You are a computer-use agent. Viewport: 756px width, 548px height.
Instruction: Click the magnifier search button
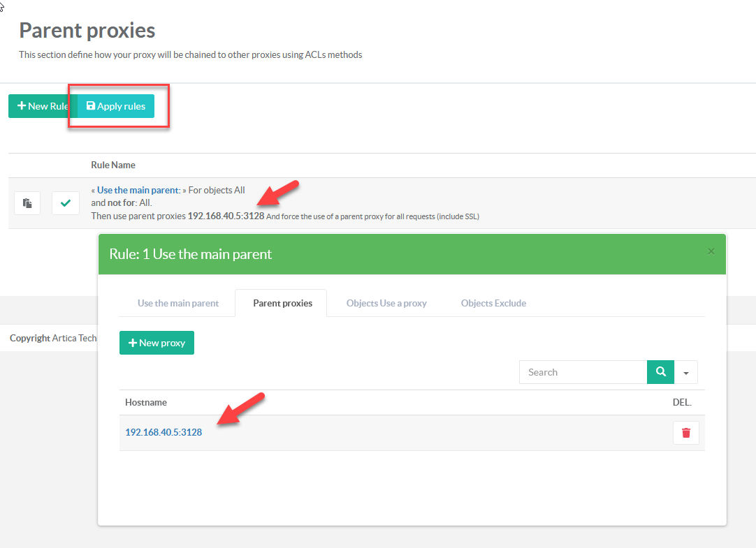tap(660, 372)
